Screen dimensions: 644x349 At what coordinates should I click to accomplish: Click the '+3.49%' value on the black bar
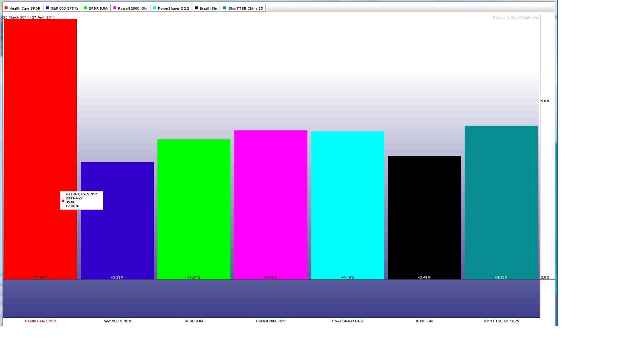click(424, 277)
